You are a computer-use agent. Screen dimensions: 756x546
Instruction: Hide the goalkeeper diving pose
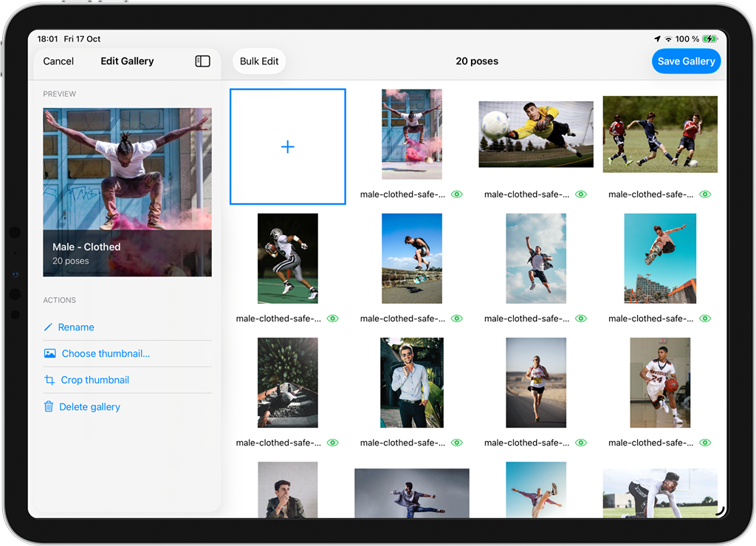click(x=581, y=195)
